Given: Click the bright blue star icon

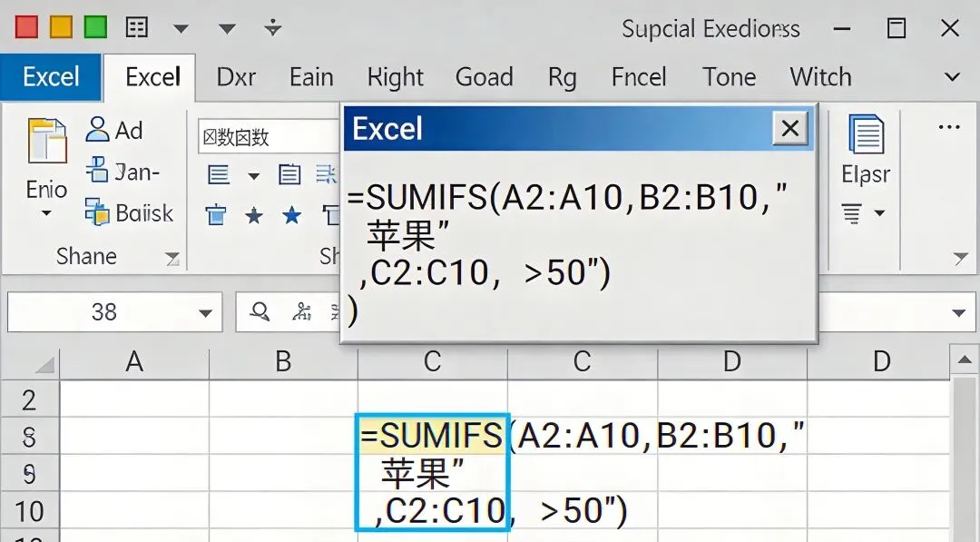Looking at the screenshot, I should coord(292,216).
